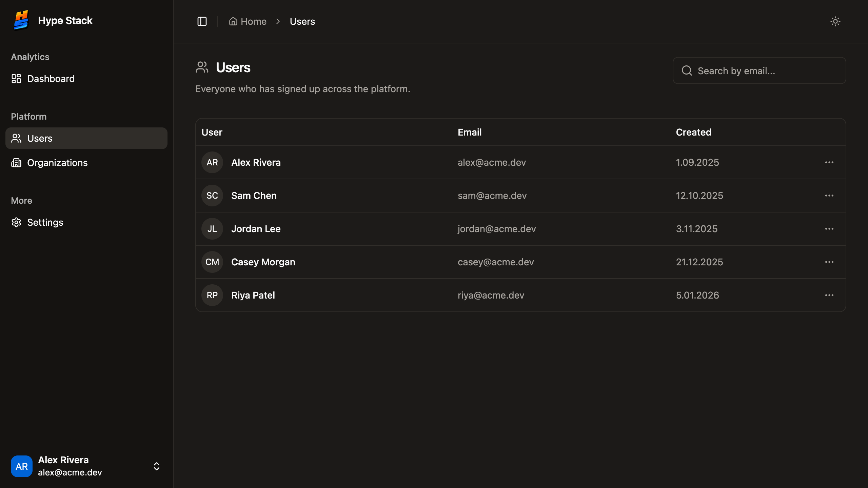Click Alex Rivera name in account footer
The image size is (868, 488).
[x=63, y=460]
